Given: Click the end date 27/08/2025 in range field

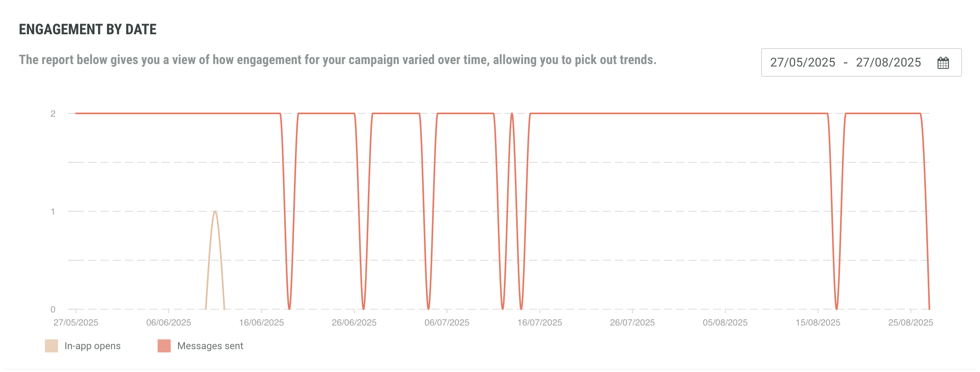Looking at the screenshot, I should pyautogui.click(x=888, y=62).
